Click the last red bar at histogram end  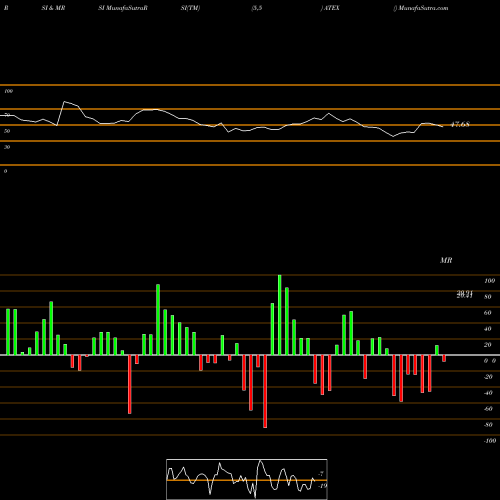444,358
